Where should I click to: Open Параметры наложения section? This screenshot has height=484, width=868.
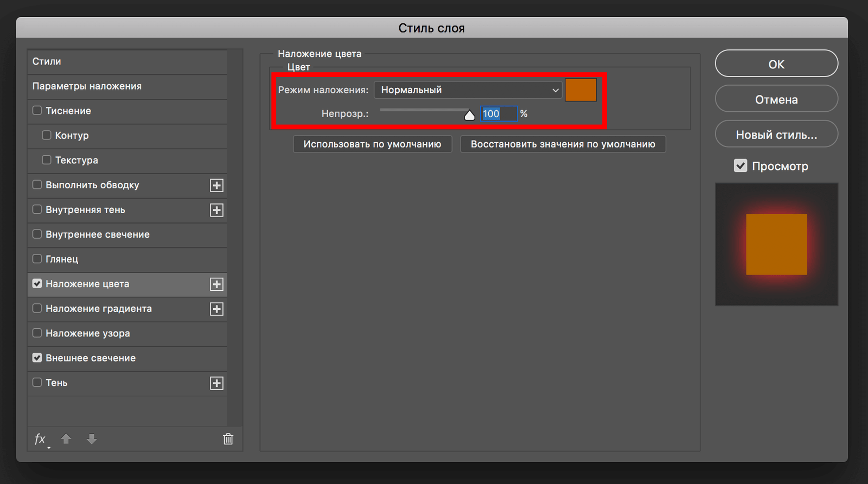127,86
